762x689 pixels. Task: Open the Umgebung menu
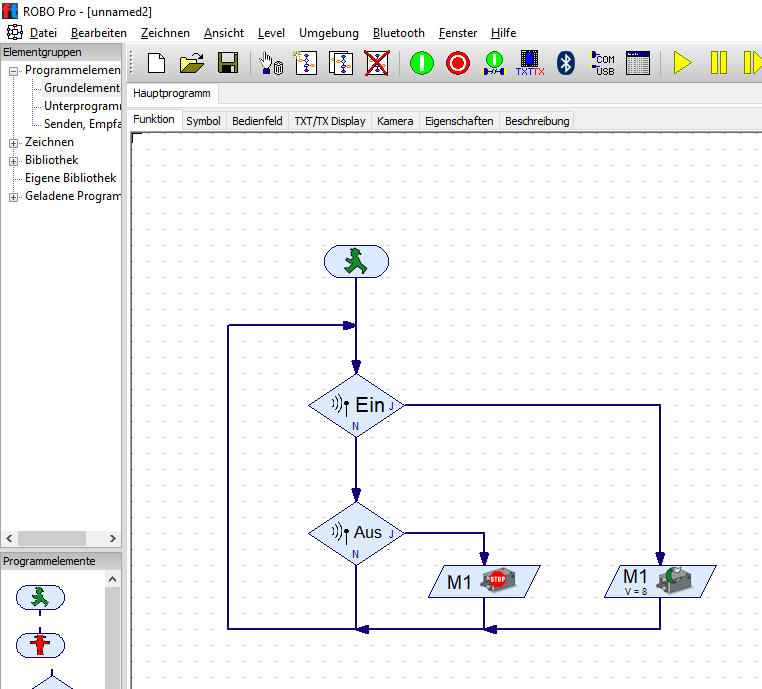coord(329,33)
